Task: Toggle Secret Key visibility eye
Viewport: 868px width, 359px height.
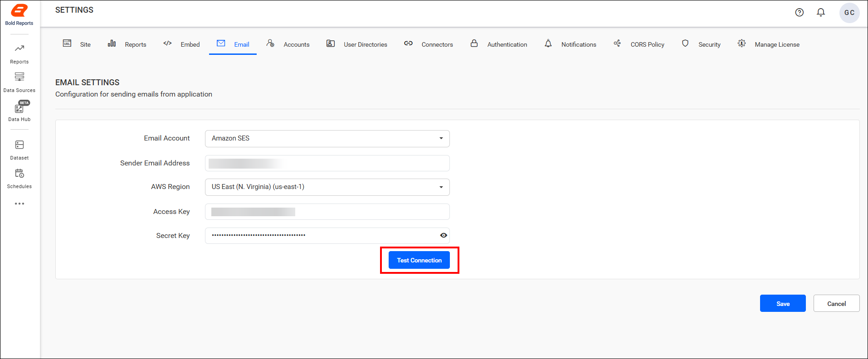Action: pyautogui.click(x=444, y=235)
